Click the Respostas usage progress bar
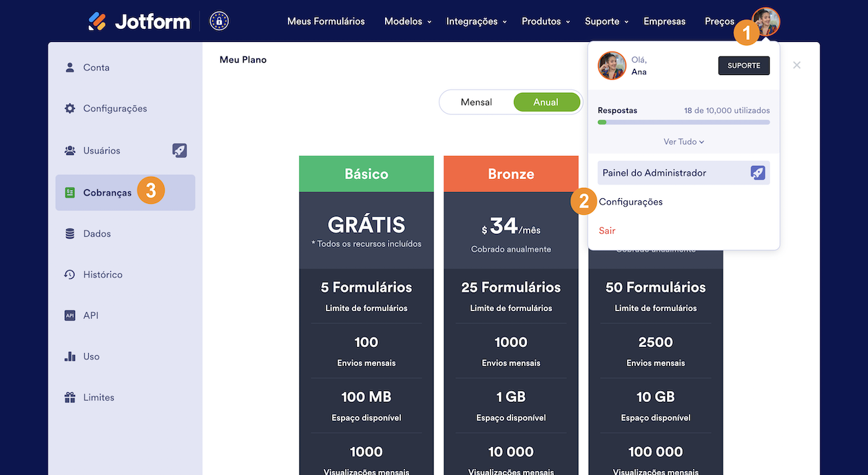The height and width of the screenshot is (475, 868). (x=683, y=122)
